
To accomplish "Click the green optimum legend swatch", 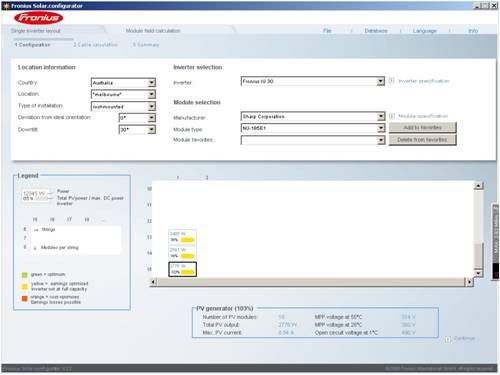I will [x=25, y=275].
